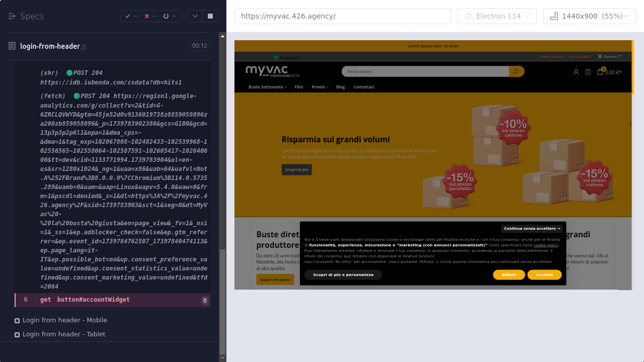Click the Accetta cookie button

pyautogui.click(x=544, y=275)
